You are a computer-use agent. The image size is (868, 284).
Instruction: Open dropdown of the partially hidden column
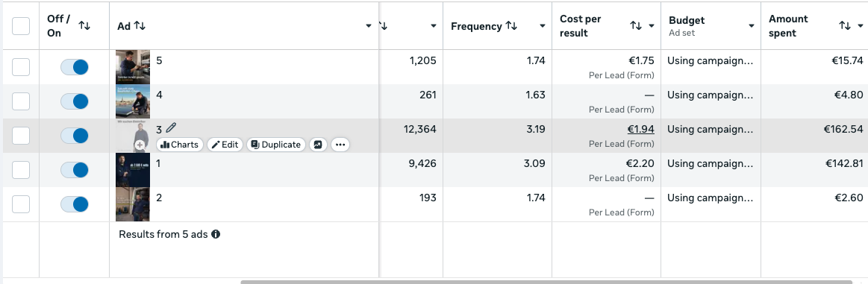(434, 26)
